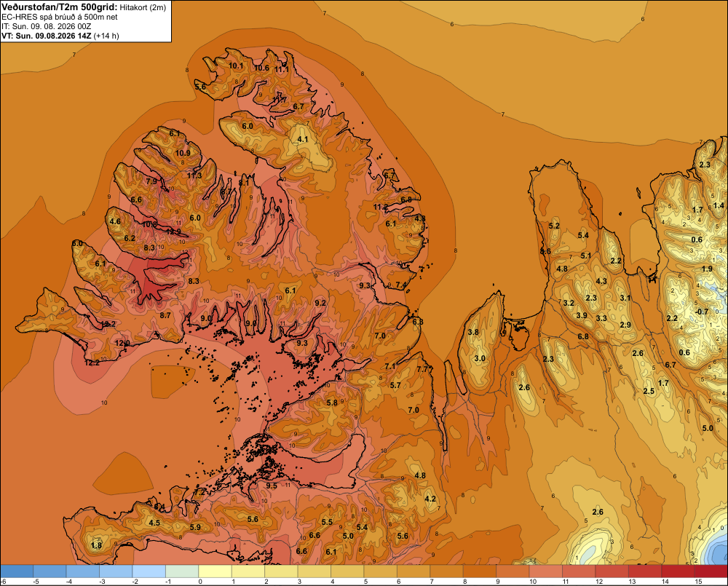Image resolution: width=728 pixels, height=586 pixels.
Task: Select the 4.1 temperature value on highland
Action: 303,139
